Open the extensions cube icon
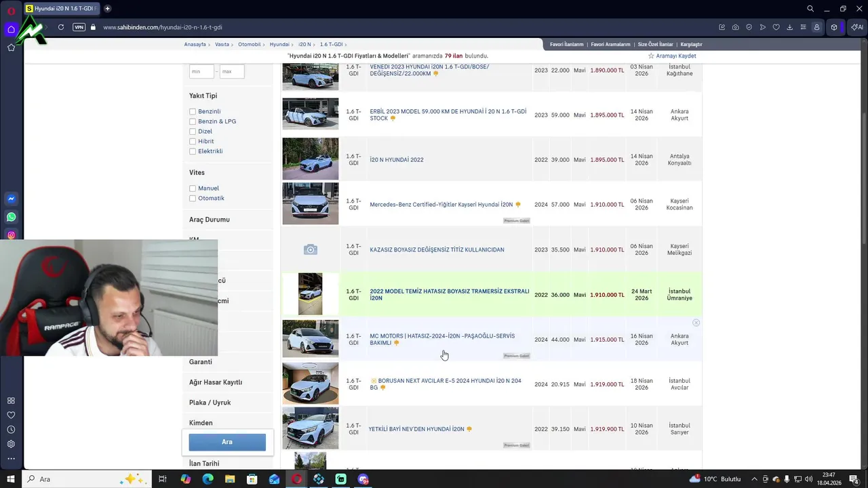The image size is (868, 488). (x=834, y=27)
